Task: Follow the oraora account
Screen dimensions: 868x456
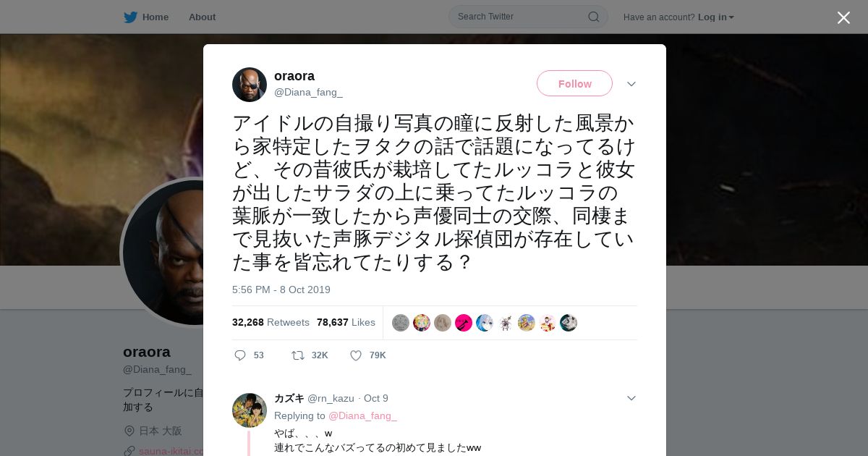Action: (574, 83)
